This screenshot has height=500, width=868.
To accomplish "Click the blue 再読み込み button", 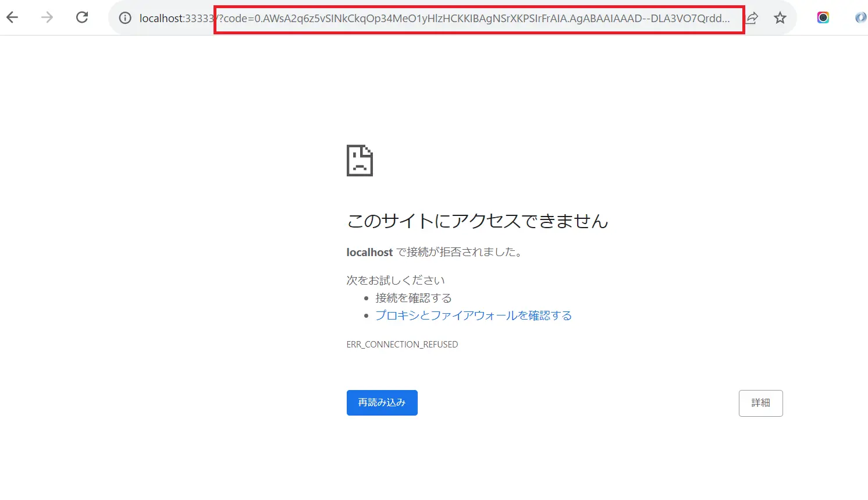I will point(382,403).
